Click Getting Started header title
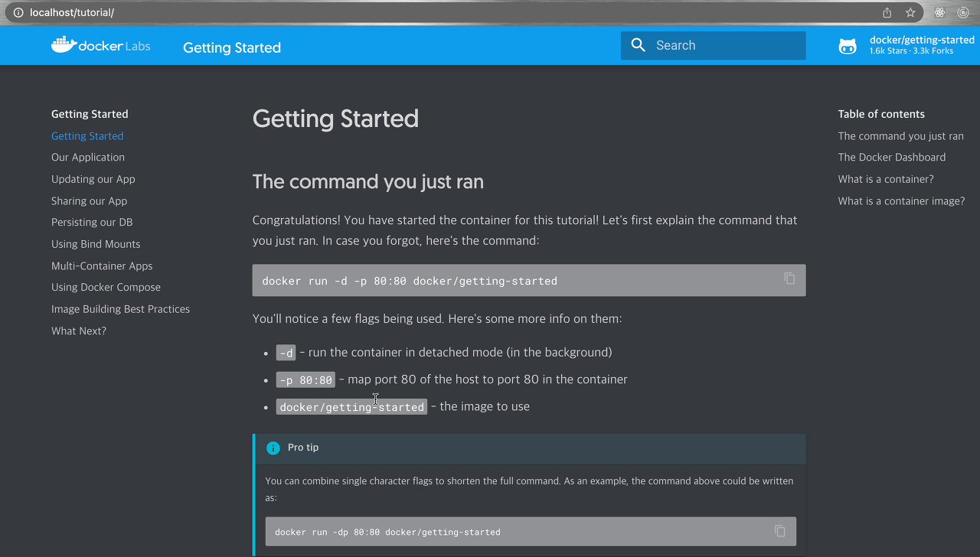Viewport: 980px width, 557px height. [x=232, y=47]
